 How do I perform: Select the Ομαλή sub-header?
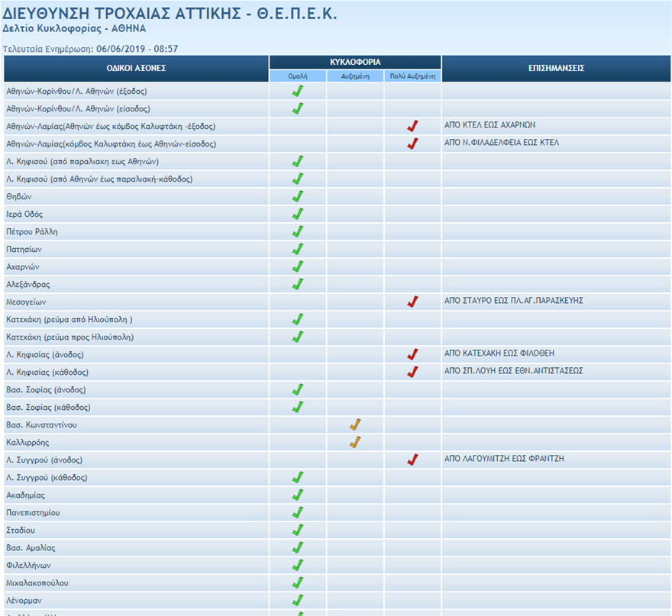pyautogui.click(x=298, y=76)
